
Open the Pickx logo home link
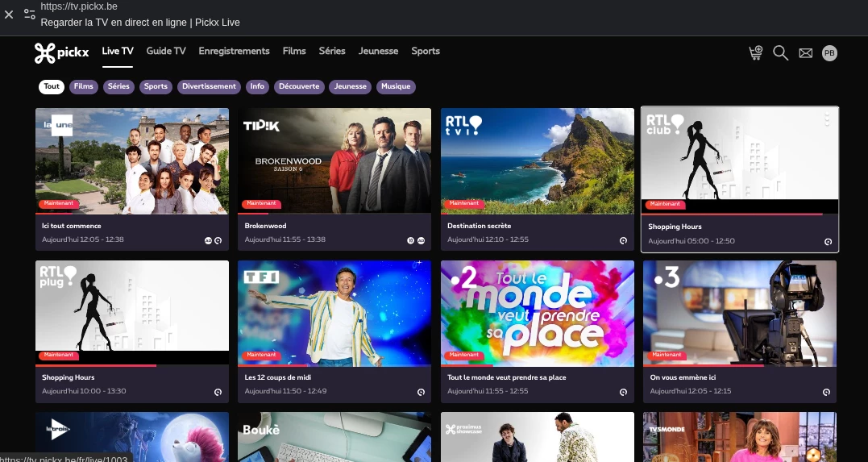61,53
